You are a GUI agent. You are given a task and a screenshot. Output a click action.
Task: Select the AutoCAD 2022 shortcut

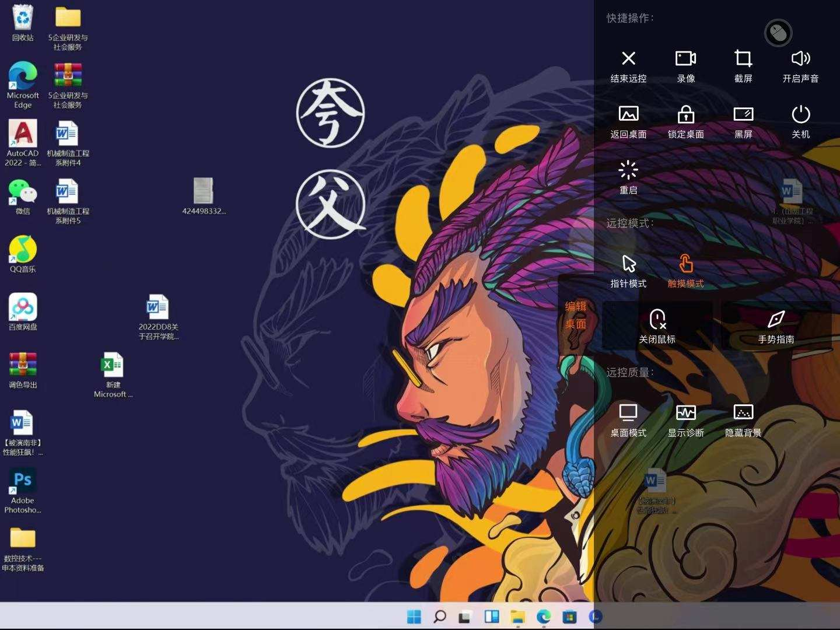point(23,143)
